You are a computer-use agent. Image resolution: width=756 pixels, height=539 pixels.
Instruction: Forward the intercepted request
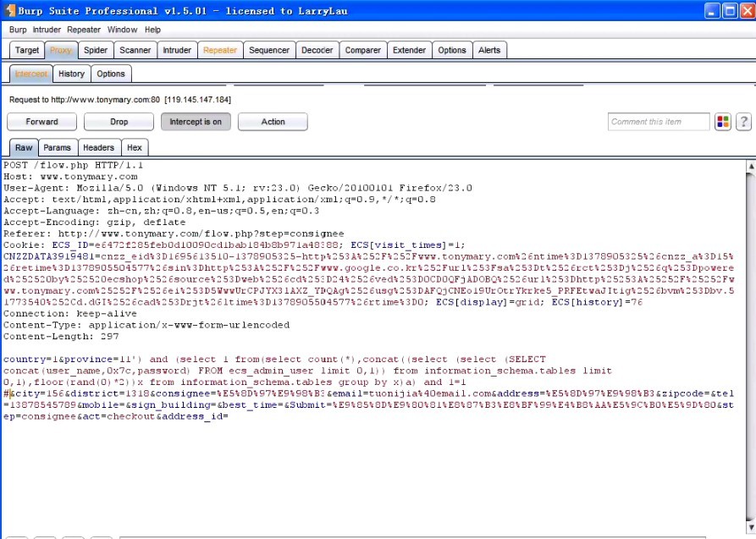pyautogui.click(x=42, y=122)
